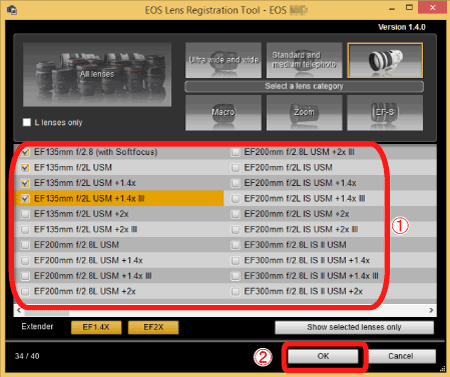This screenshot has width=450, height=377.
Task: Enable the L lenses only checkbox
Action: click(27, 122)
